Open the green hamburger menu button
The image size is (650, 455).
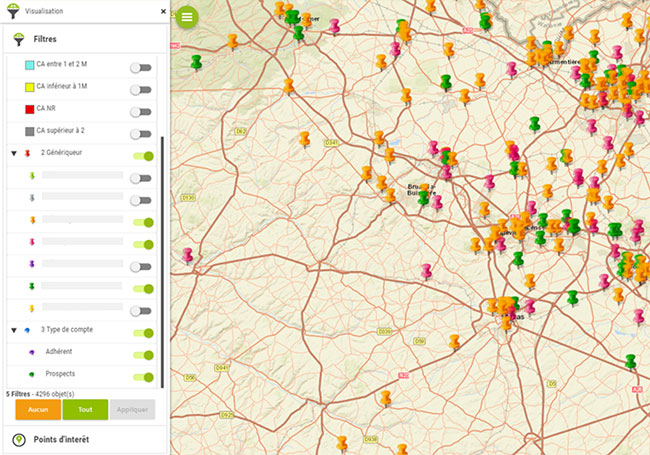[x=186, y=17]
